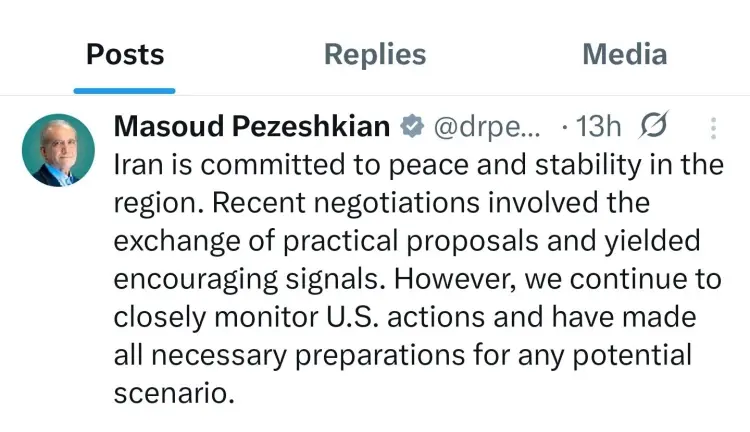
Task: Click the blue underline beneath Posts
Action: (x=125, y=90)
